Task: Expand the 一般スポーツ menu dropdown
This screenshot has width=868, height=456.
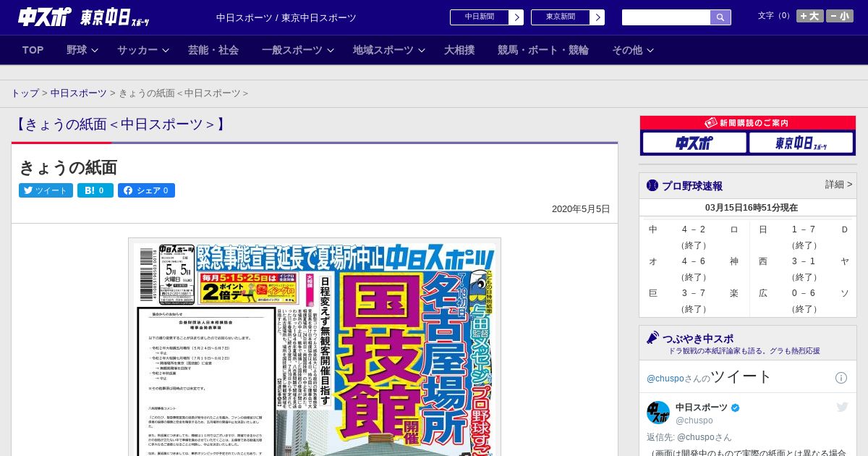Action: pos(298,50)
